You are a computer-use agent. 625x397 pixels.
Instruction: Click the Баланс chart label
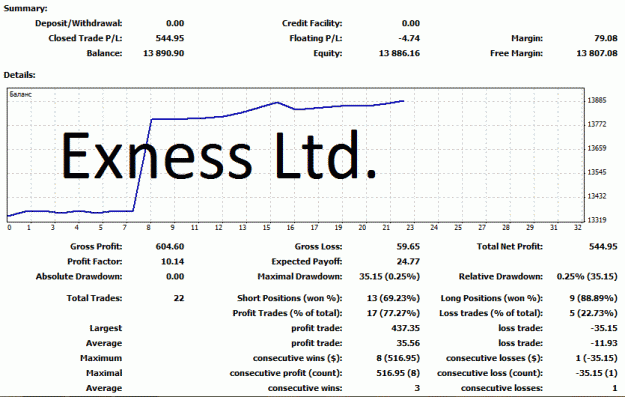click(20, 94)
